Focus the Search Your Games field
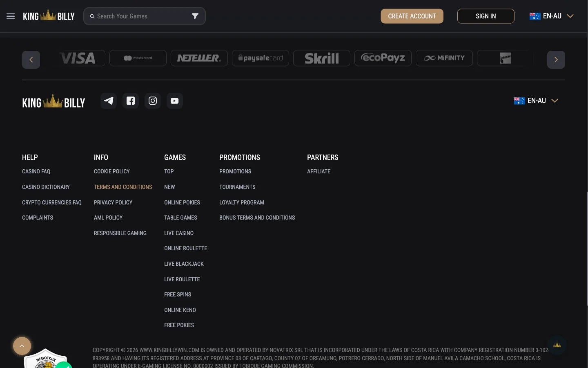Image resolution: width=588 pixels, height=368 pixels. [144, 16]
